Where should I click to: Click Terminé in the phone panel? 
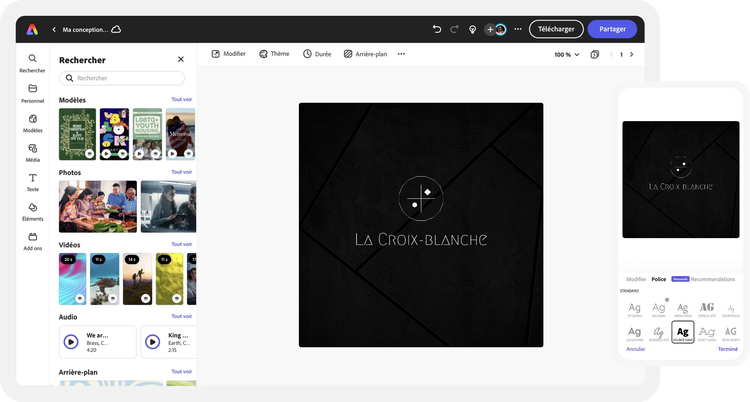pyautogui.click(x=728, y=349)
